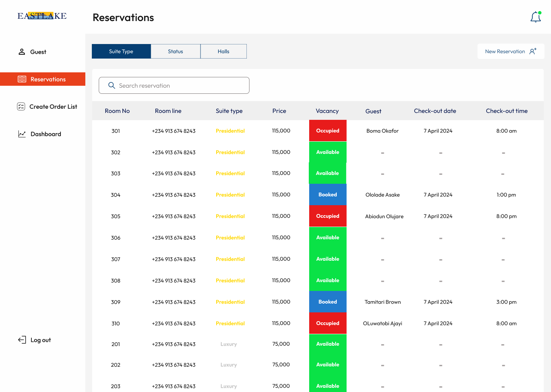Click the New Reservation button
Screen dimensions: 551x392
(511, 51)
